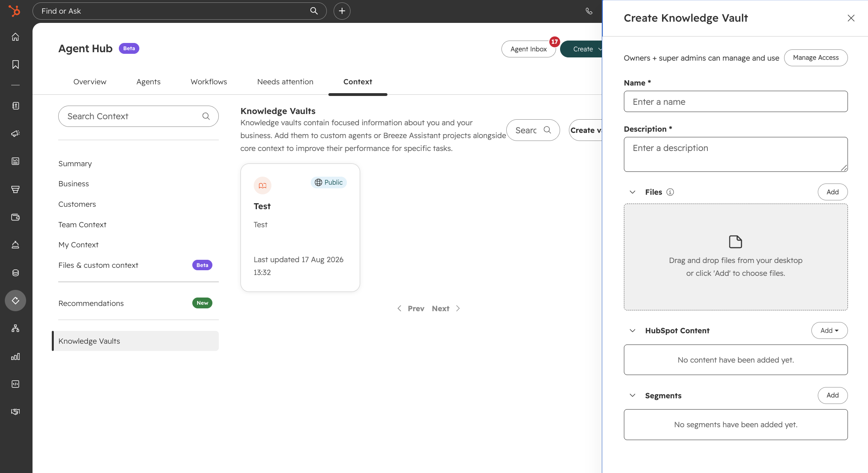Image resolution: width=868 pixels, height=473 pixels.
Task: Click the magnifier in Find or Ask bar
Action: (x=314, y=11)
